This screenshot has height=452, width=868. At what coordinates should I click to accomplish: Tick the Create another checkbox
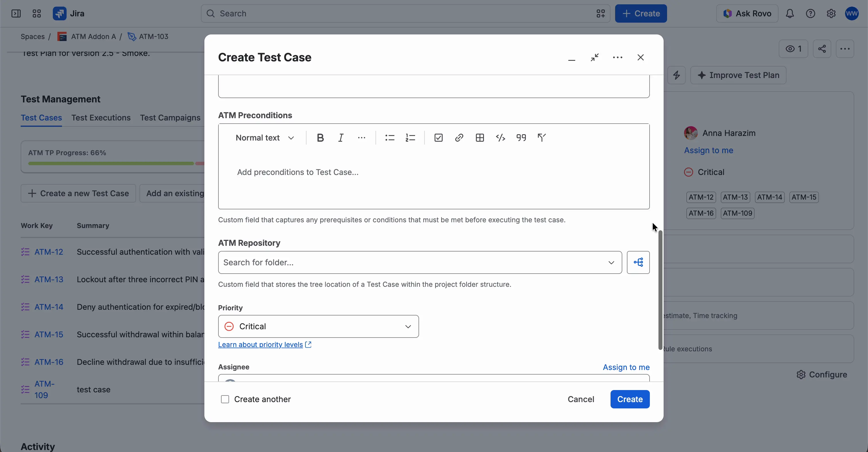pos(225,399)
